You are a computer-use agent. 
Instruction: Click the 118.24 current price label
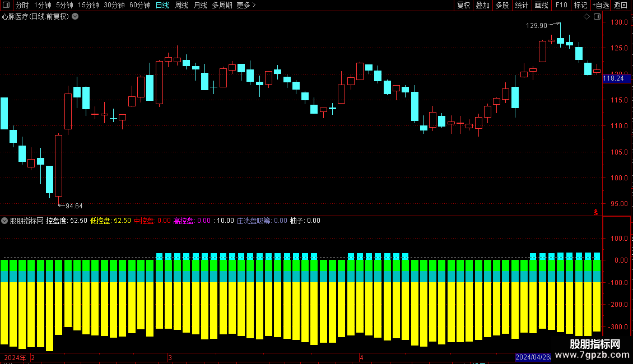click(616, 79)
